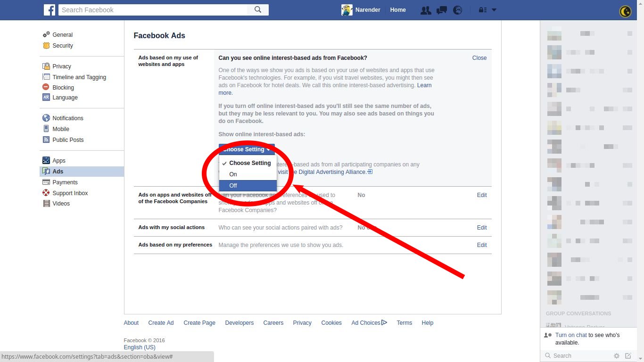Click the new message compose icon

(x=628, y=356)
